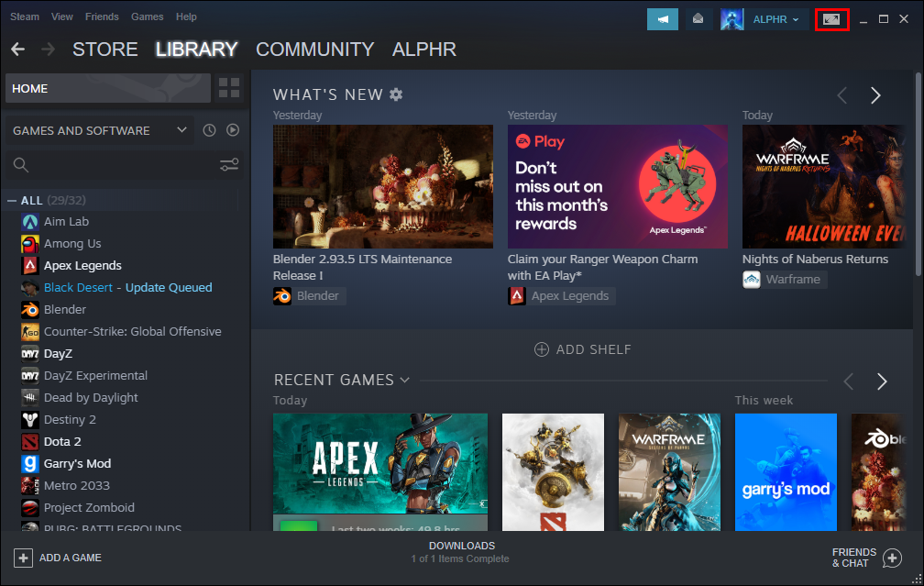Open the Steam menu

tap(24, 17)
